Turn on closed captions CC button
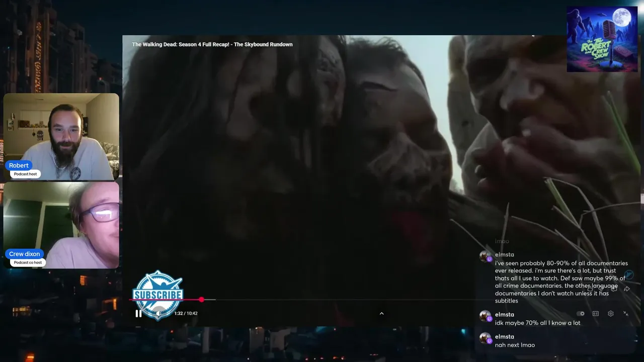 click(596, 314)
